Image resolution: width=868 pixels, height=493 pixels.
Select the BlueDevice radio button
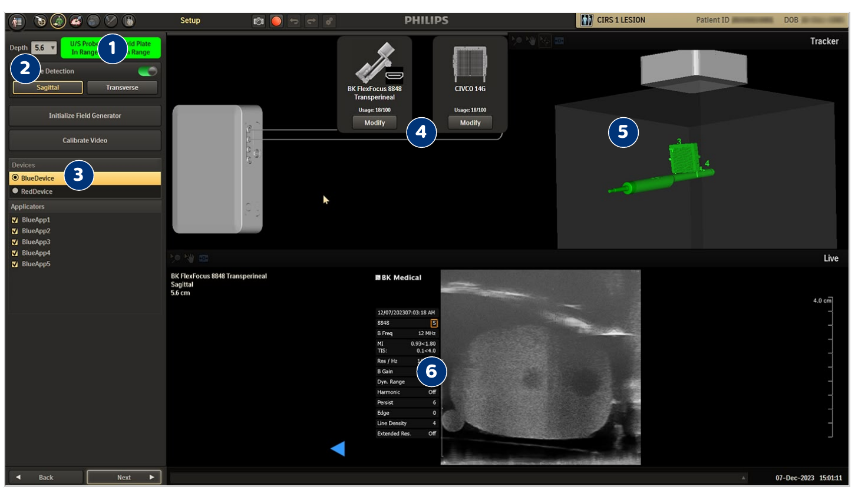[x=15, y=178]
